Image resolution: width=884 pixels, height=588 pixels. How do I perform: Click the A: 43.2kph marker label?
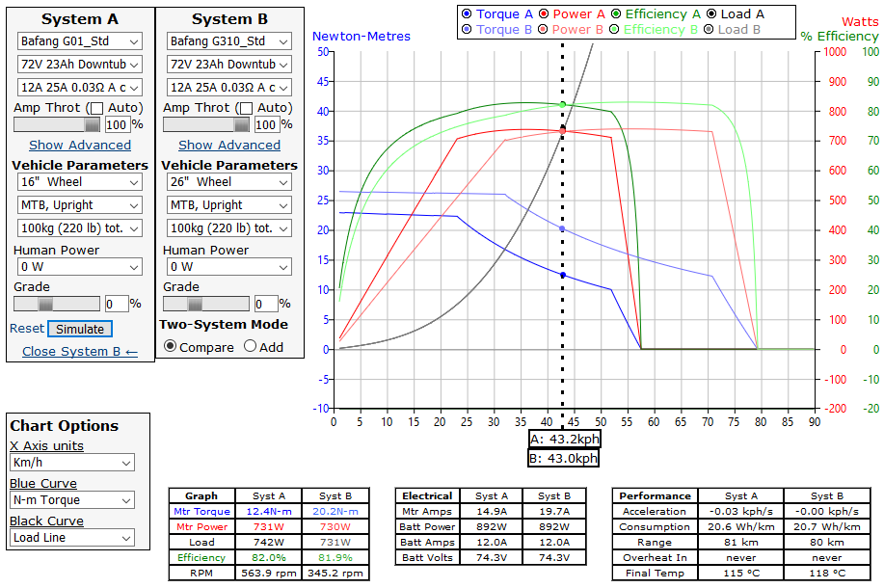pyautogui.click(x=564, y=440)
